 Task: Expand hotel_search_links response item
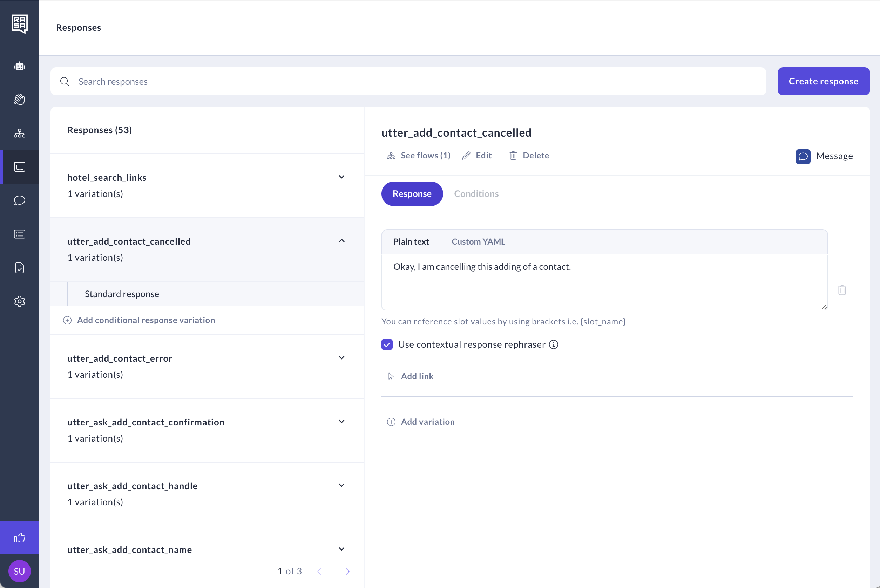coord(341,177)
